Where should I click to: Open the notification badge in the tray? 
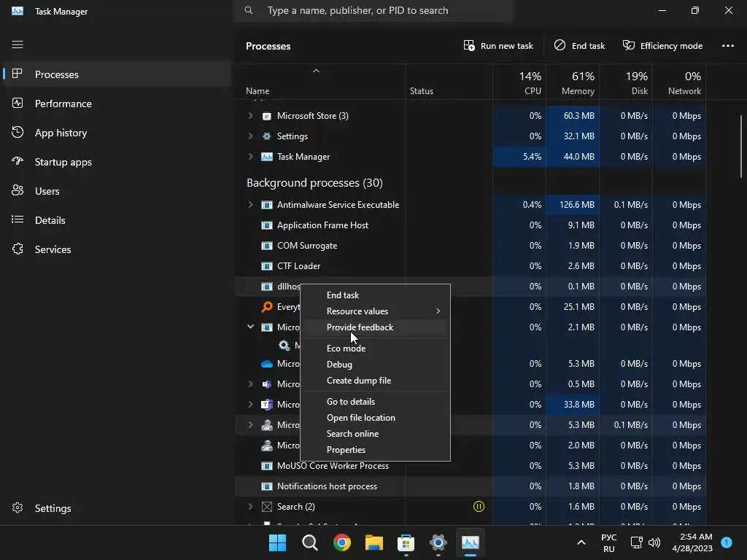pos(727,542)
